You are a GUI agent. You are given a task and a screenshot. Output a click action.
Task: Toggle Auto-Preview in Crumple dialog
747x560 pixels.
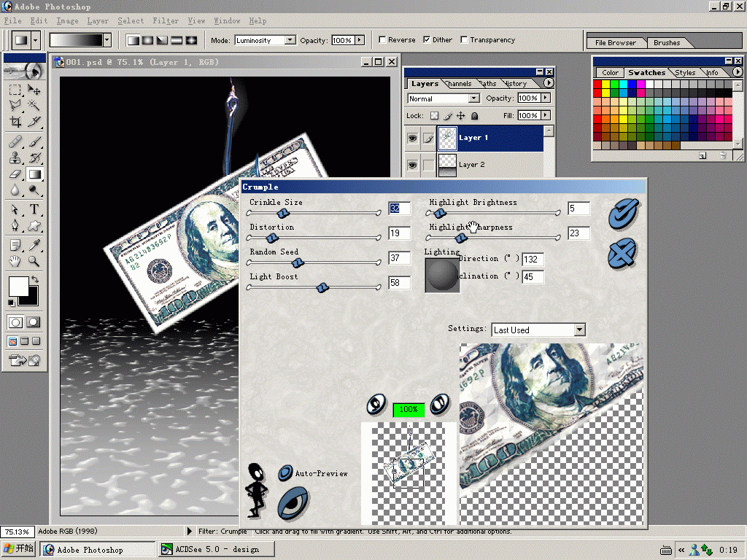click(x=285, y=472)
